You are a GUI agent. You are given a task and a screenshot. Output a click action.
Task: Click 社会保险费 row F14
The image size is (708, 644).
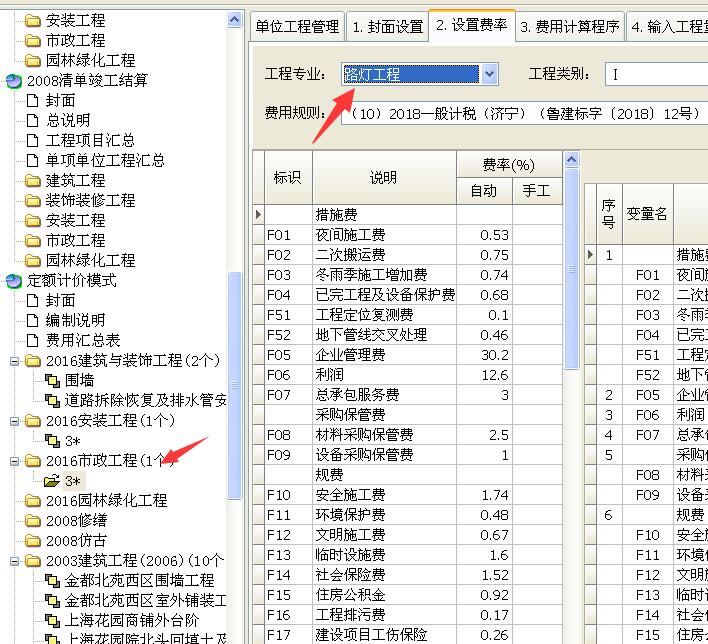tap(408, 575)
